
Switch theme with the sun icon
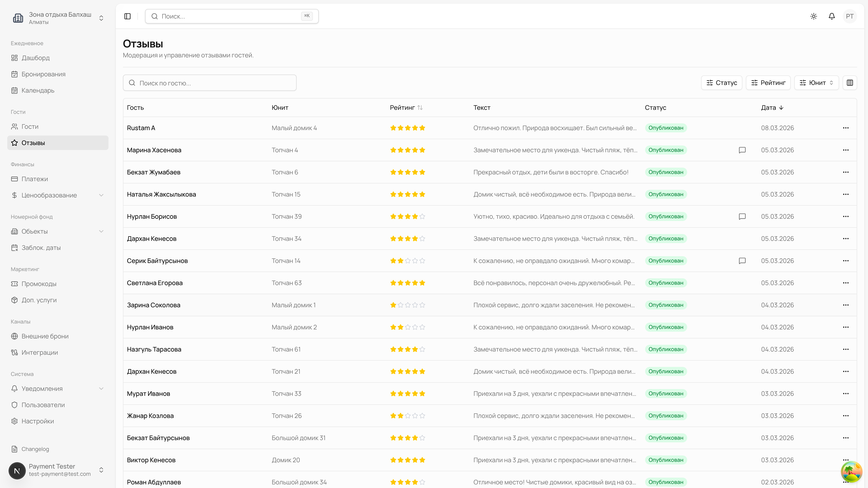[814, 16]
